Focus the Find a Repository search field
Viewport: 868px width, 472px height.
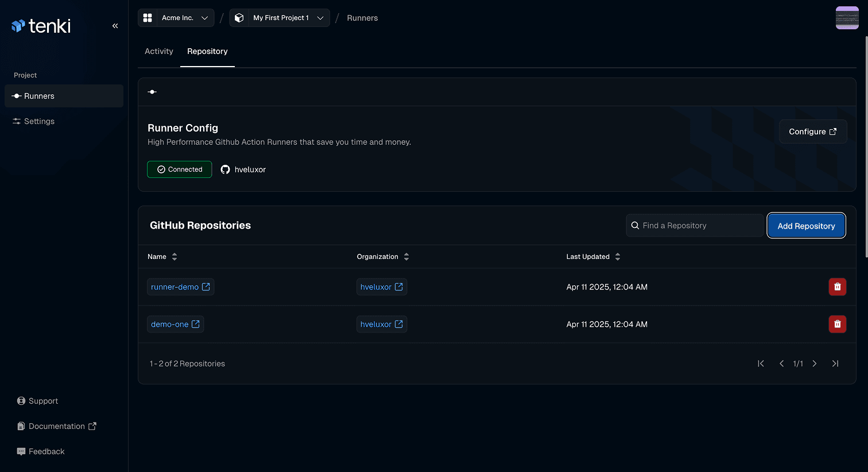(x=695, y=226)
